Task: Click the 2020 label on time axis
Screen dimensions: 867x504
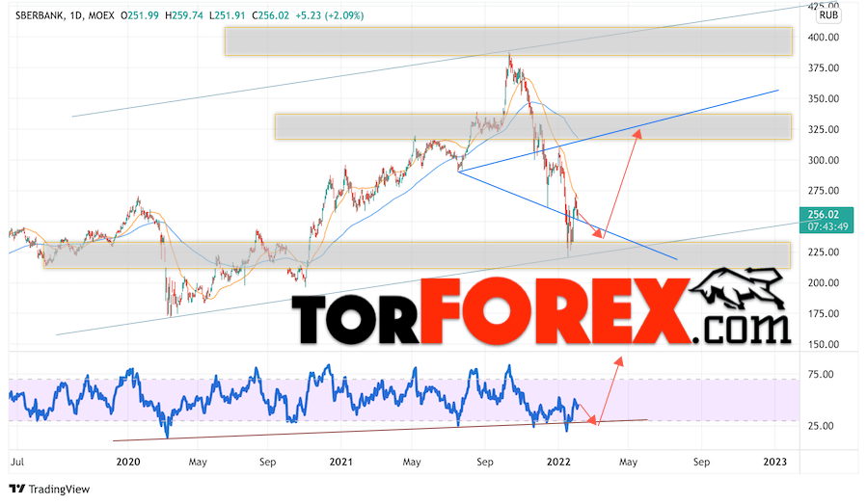Action: click(127, 462)
